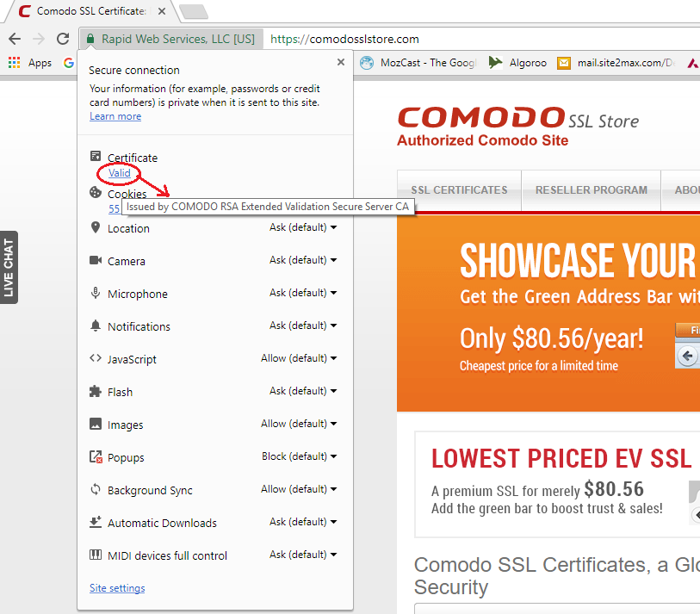Click the Comodo favicon on the tab

[25, 11]
